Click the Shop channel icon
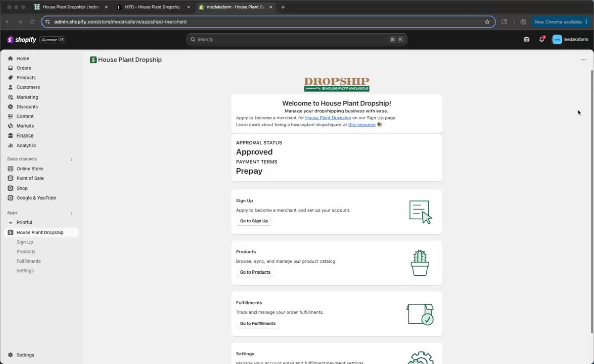594x364 pixels. (x=10, y=188)
